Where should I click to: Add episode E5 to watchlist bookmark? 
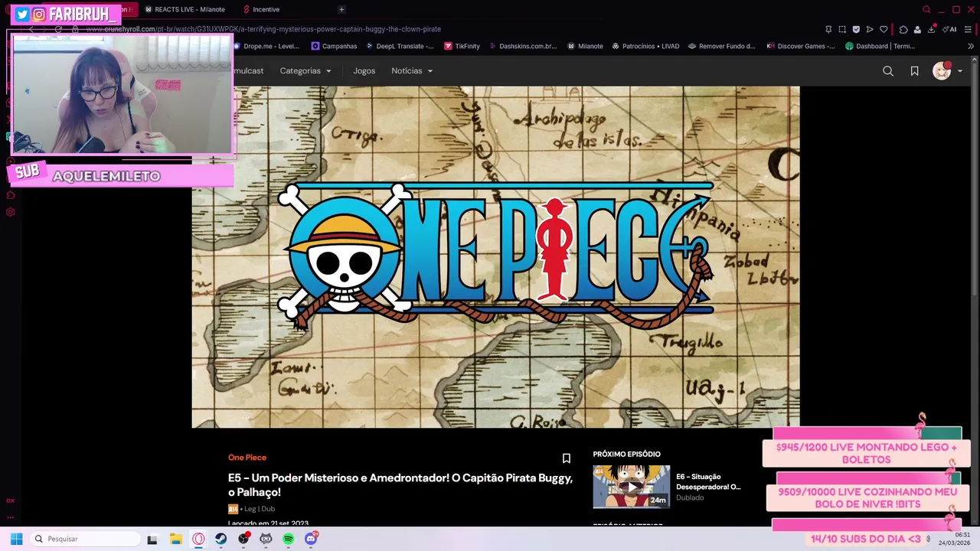click(x=567, y=458)
